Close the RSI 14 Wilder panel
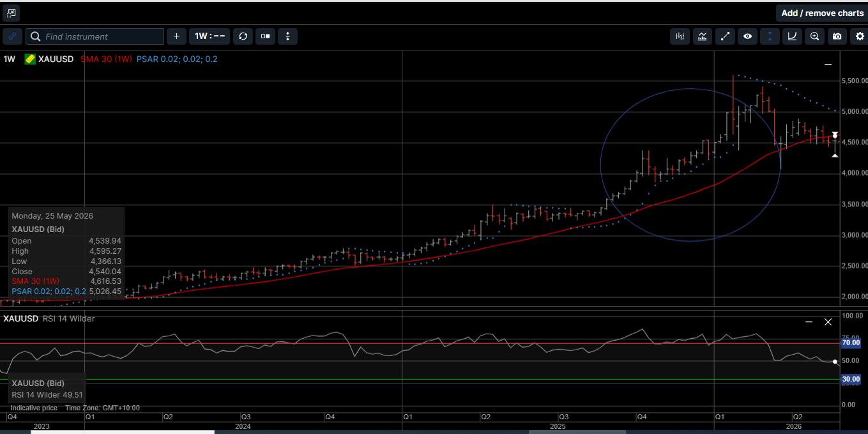Image resolution: width=868 pixels, height=434 pixels. click(828, 322)
